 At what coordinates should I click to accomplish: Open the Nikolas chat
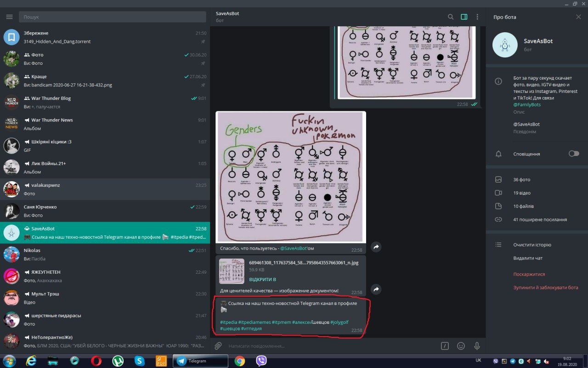coord(105,254)
